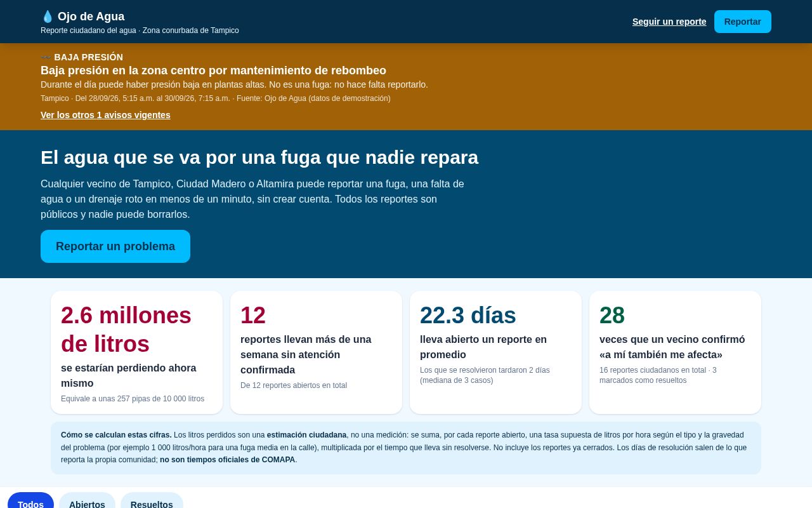Click the water drop logo icon
812x508 pixels.
[x=48, y=17]
